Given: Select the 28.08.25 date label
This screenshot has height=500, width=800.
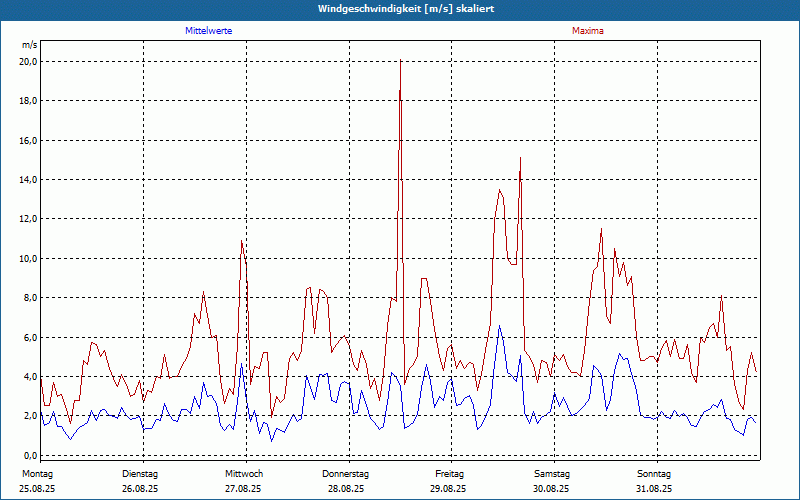Looking at the screenshot, I should pos(346,489).
